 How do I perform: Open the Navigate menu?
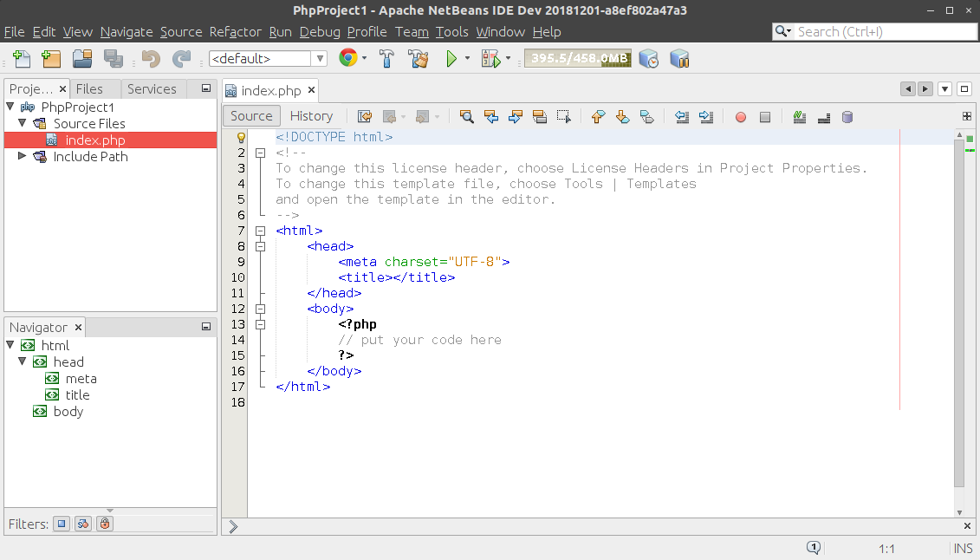coord(127,32)
